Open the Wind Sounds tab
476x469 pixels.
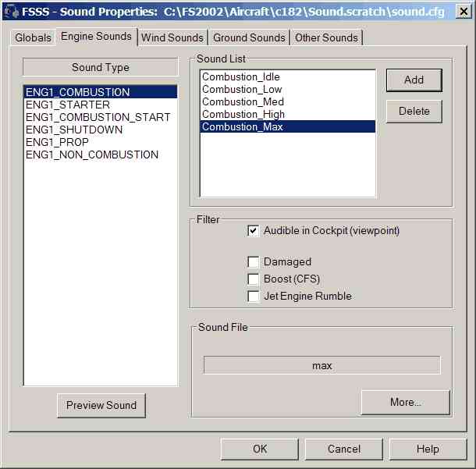point(172,37)
